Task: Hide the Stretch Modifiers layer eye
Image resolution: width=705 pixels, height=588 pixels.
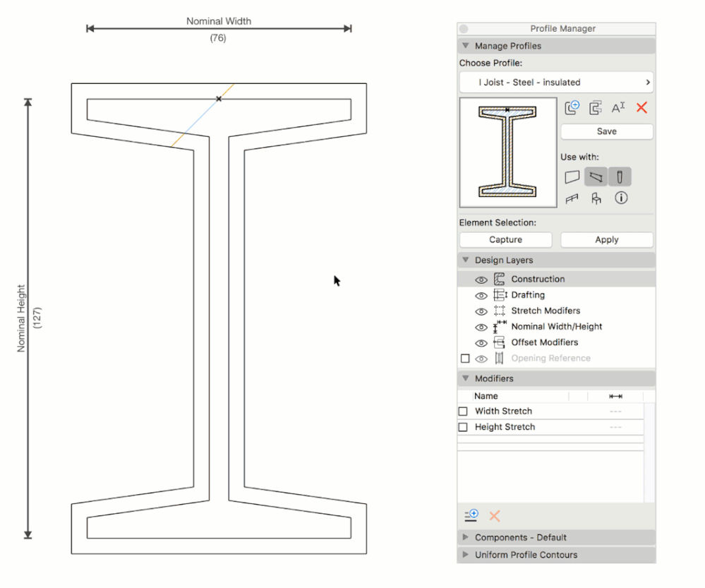Action: (481, 311)
